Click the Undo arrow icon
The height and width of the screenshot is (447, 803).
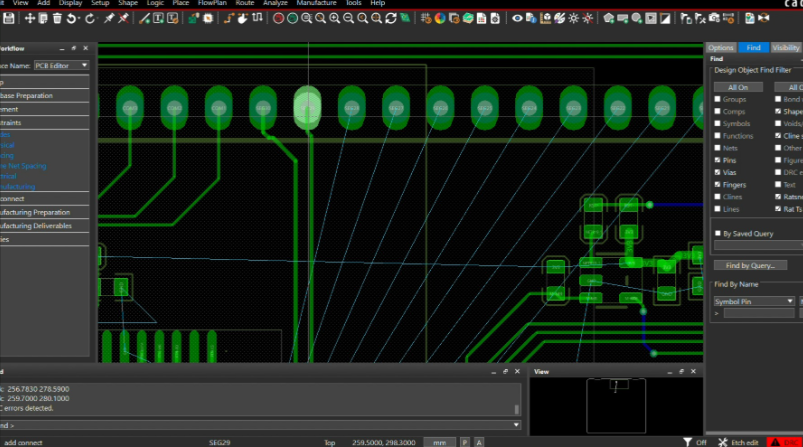click(x=72, y=18)
